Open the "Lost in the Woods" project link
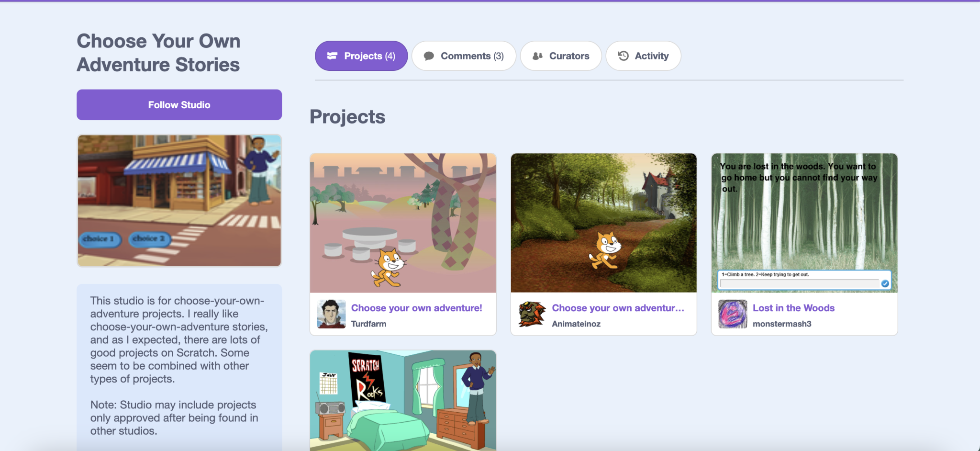The width and height of the screenshot is (980, 451). (x=793, y=308)
